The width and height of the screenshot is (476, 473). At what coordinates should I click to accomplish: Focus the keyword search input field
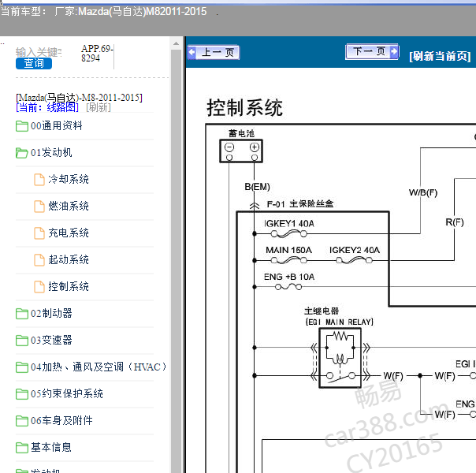coord(39,52)
